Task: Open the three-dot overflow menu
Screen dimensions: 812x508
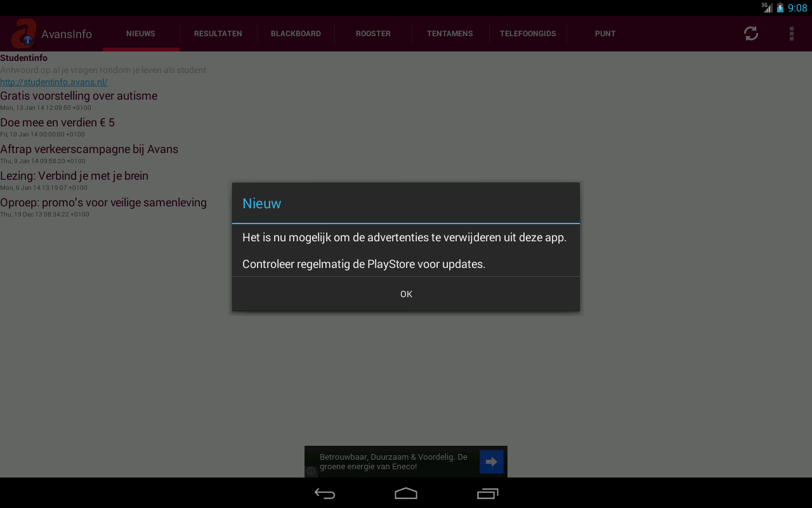Action: pos(791,34)
